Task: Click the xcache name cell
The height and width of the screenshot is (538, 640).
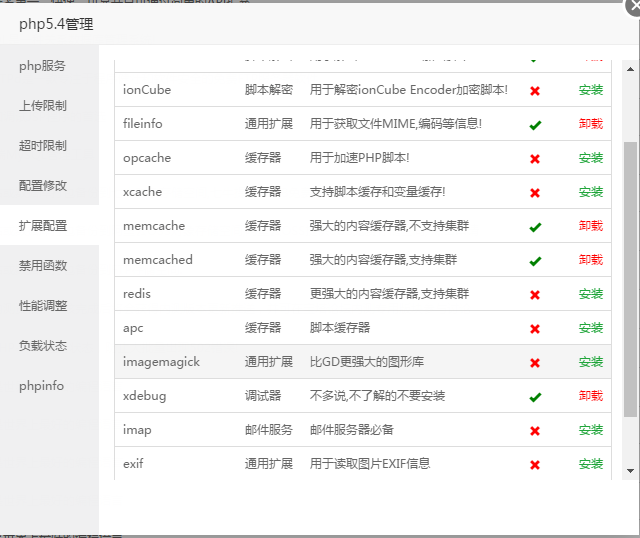Action: click(142, 192)
